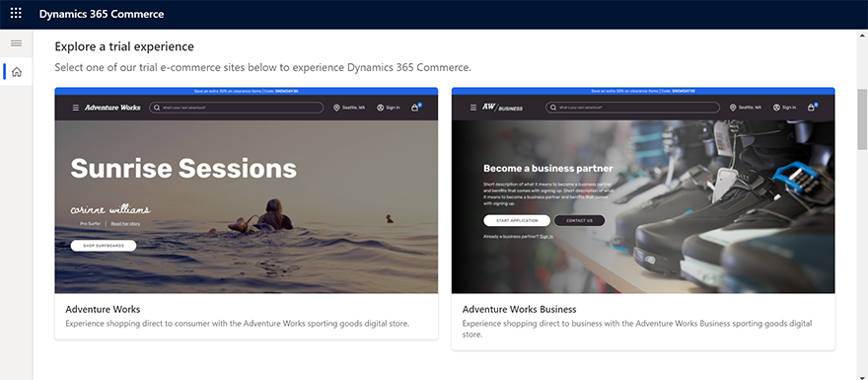Click location pin in AW Business preview
The image size is (868, 380).
[x=733, y=108]
